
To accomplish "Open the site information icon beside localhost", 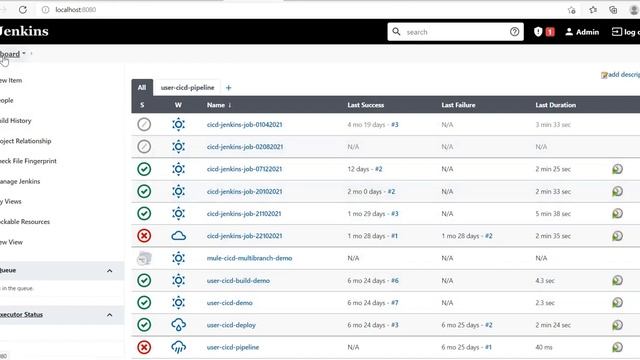I will pos(45,9).
